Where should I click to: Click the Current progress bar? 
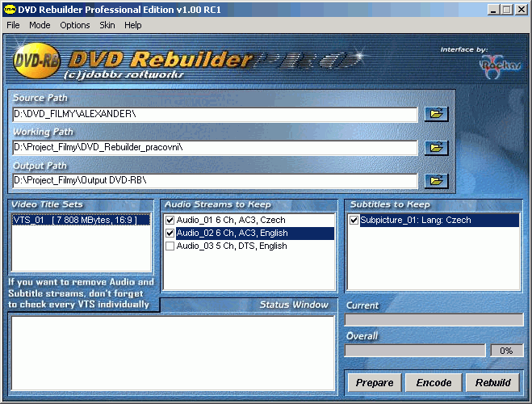(434, 320)
